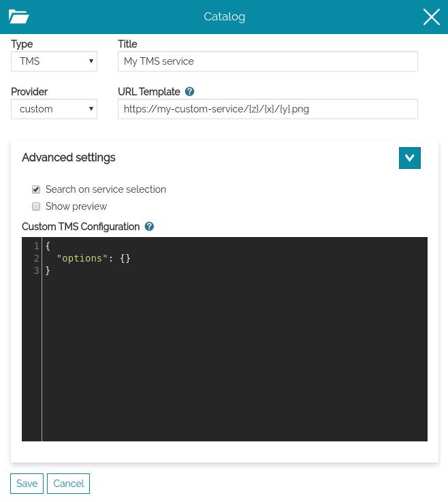Click the Show preview label text
448x502 pixels.
(x=76, y=207)
